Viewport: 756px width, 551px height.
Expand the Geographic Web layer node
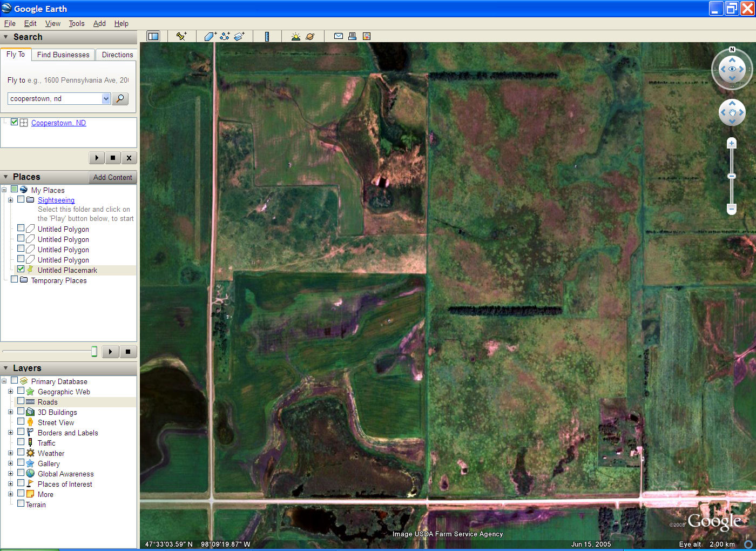pos(10,391)
